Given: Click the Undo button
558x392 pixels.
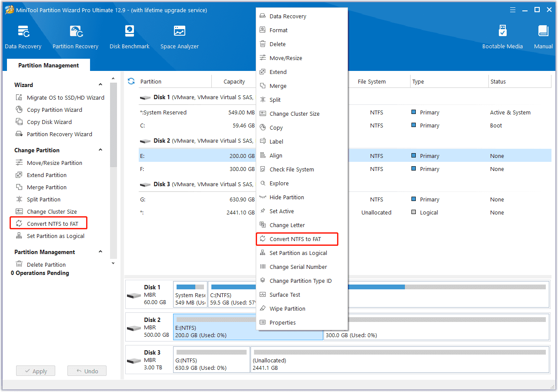Looking at the screenshot, I should pos(87,371).
